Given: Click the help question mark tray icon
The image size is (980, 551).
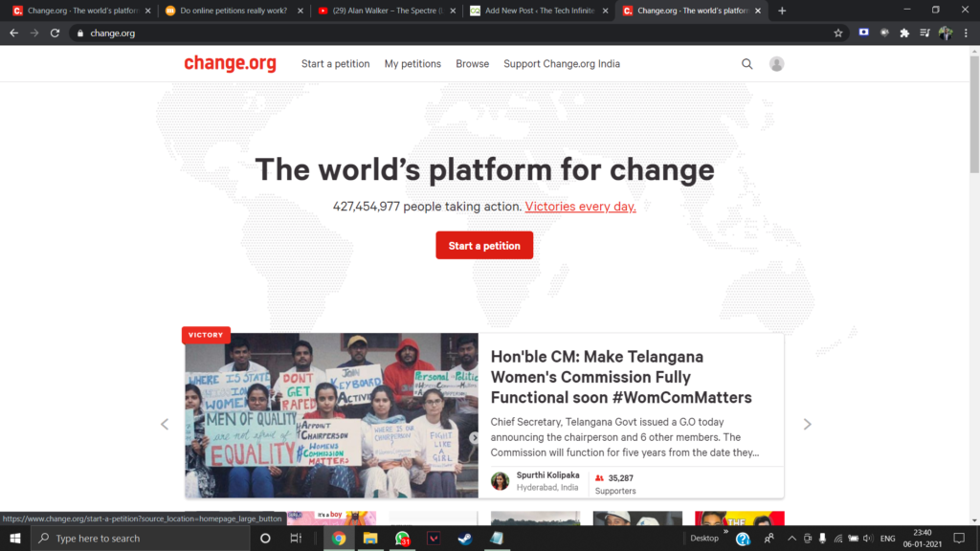Looking at the screenshot, I should pyautogui.click(x=743, y=539).
